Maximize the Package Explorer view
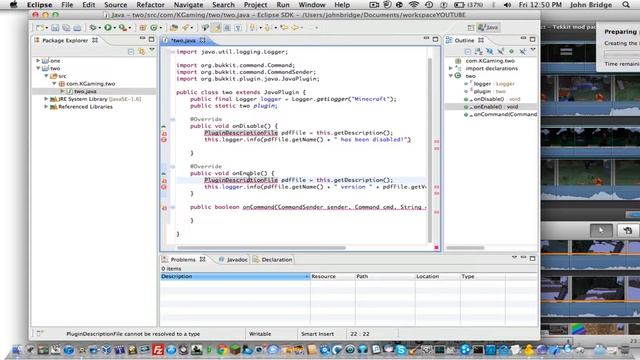The width and height of the screenshot is (640, 360). pyautogui.click(x=151, y=39)
